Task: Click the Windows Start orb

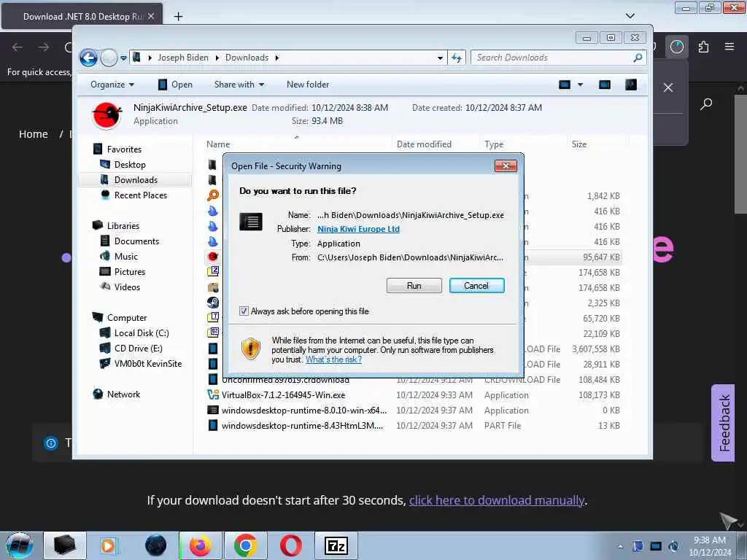Action: 20,545
